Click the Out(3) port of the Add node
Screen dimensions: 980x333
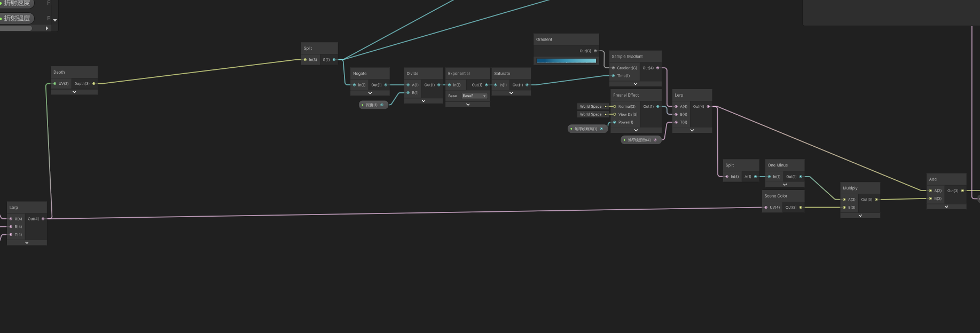[x=963, y=191]
